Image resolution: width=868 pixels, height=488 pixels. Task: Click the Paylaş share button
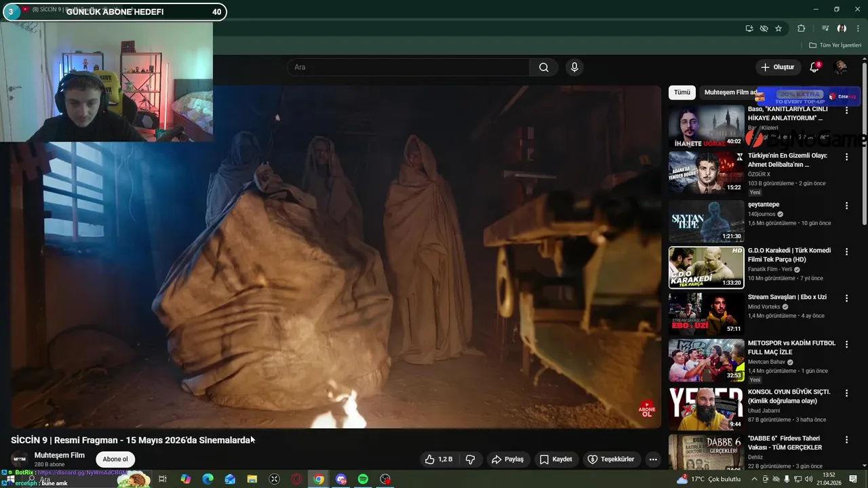pos(508,460)
